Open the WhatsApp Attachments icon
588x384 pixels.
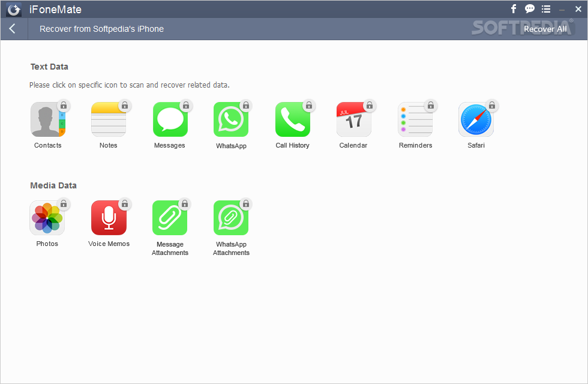[x=231, y=218]
